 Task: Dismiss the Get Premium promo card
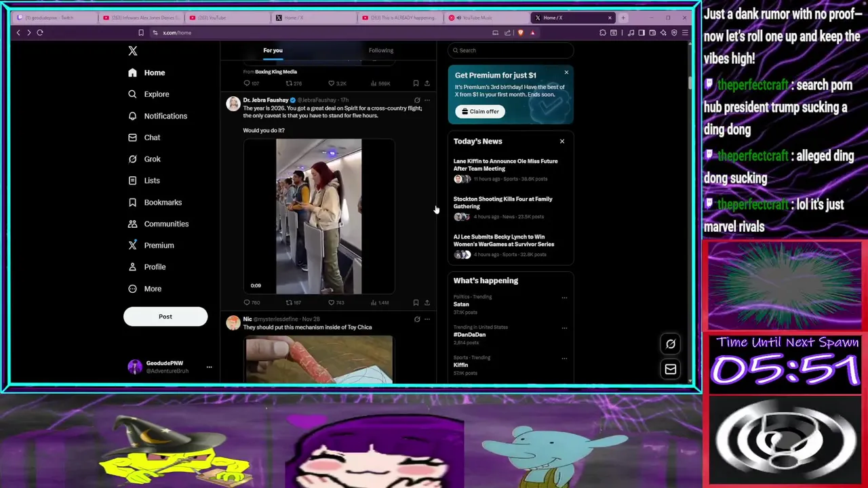point(566,73)
